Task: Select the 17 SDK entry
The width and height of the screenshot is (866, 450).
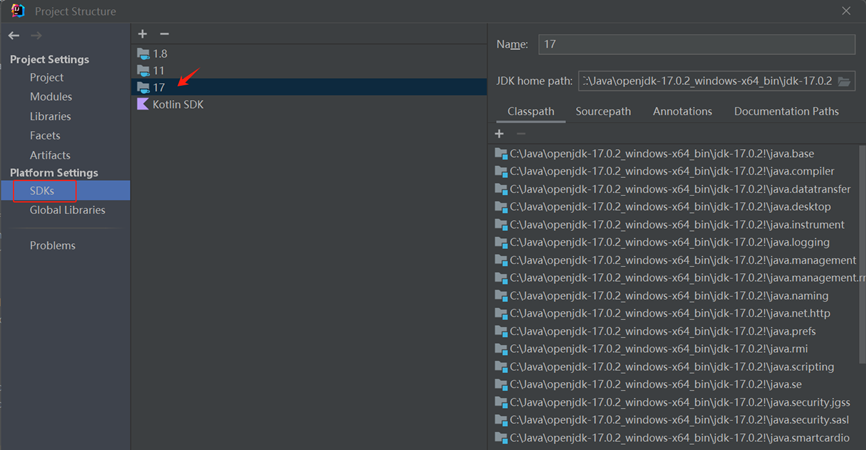Action: click(309, 87)
